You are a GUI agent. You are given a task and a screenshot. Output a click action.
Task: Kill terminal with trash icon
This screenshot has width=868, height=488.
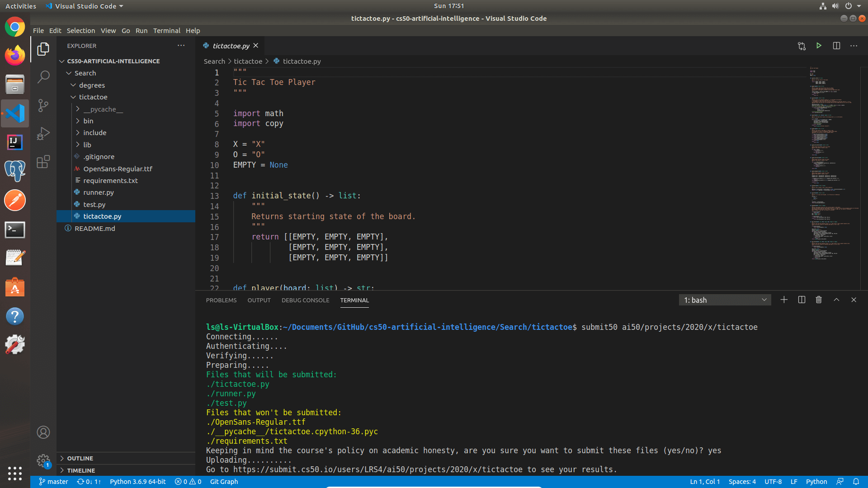coord(819,300)
